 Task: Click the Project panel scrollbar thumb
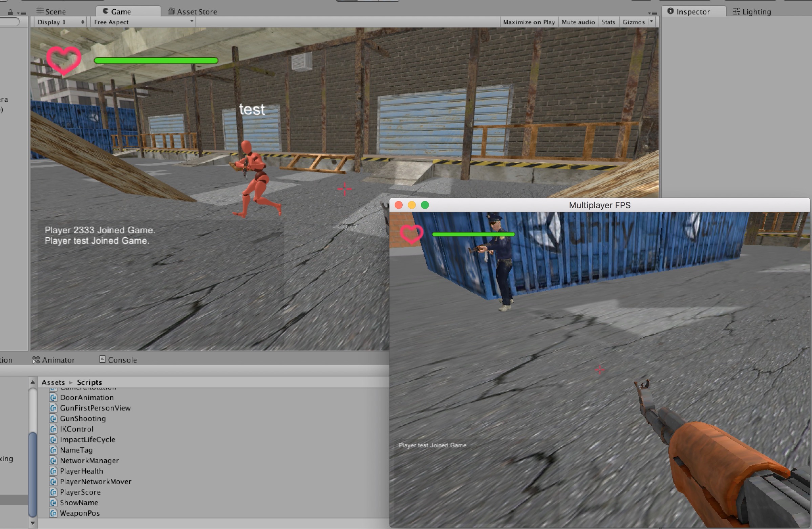click(33, 475)
